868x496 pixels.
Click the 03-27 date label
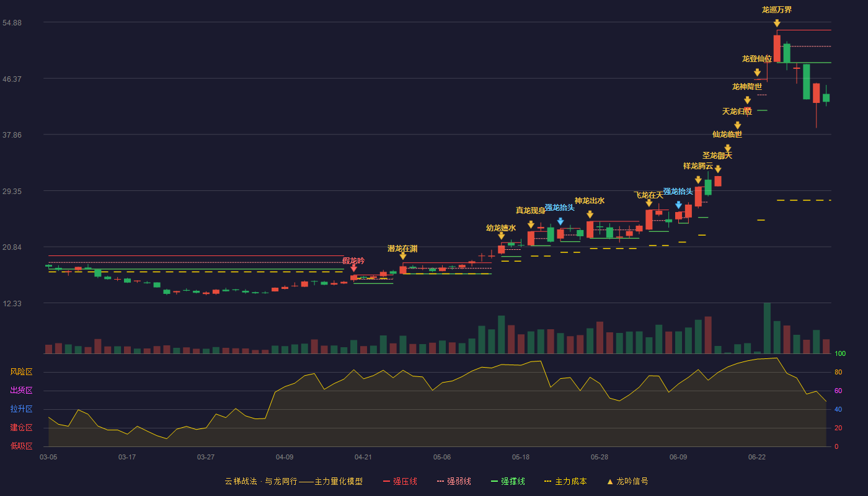[x=206, y=457]
